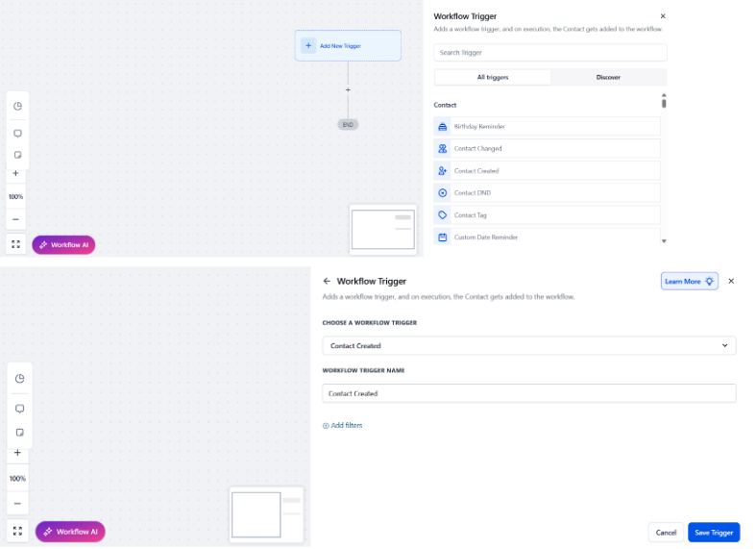This screenshot has width=756, height=549.
Task: Open the Learn More help button
Action: pyautogui.click(x=689, y=282)
